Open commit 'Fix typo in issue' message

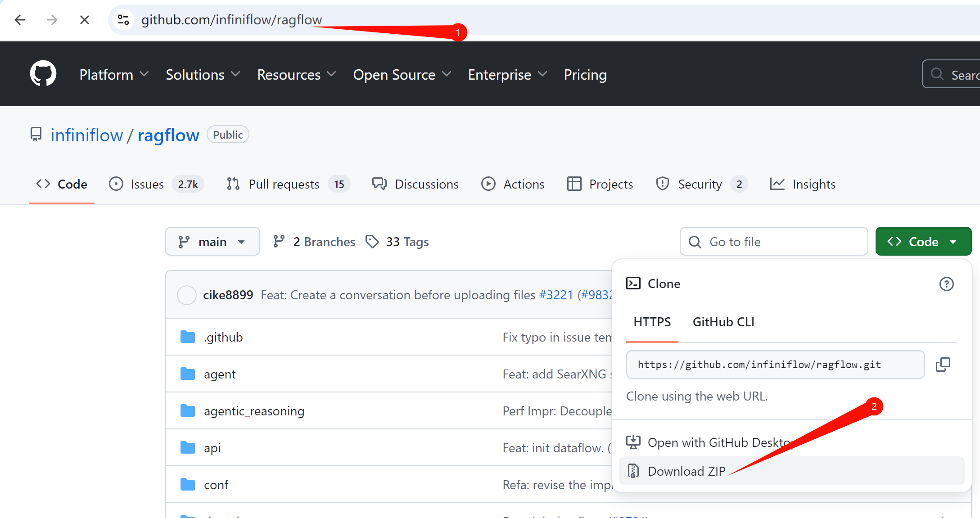point(557,337)
